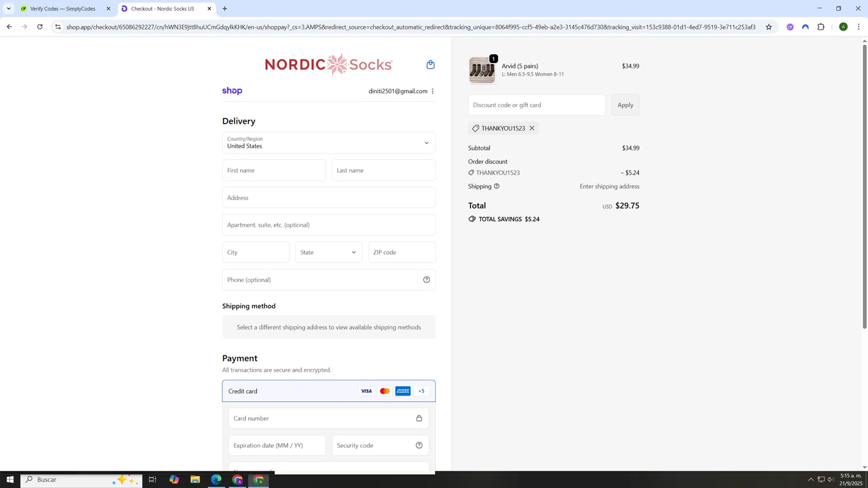This screenshot has height=488, width=868.
Task: Open a new browser tab
Action: click(x=225, y=9)
